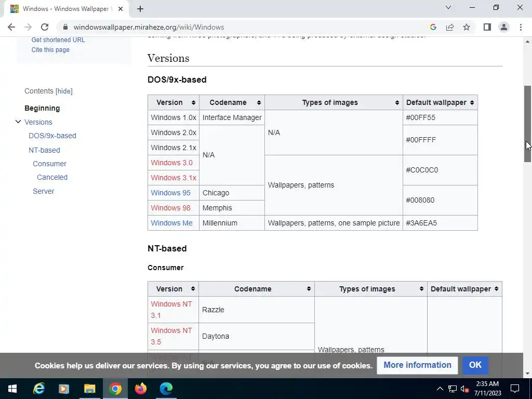Open the tab search chevron
This screenshot has width=532, height=399.
[448, 7]
